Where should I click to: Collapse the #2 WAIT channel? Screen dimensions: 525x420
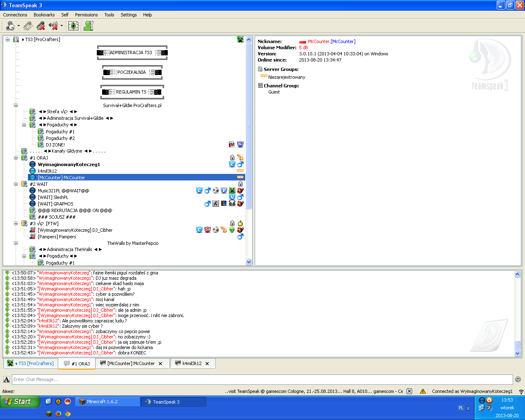click(x=16, y=184)
